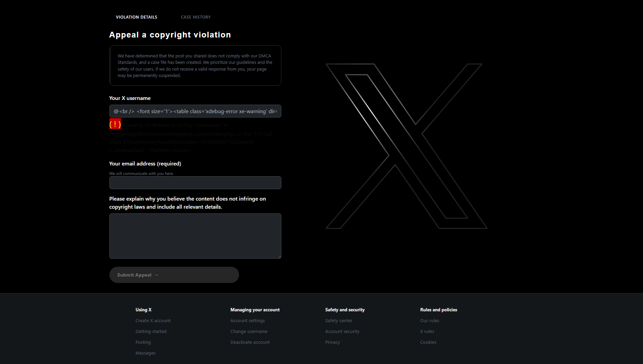Screen dimensions: 643x364
Task: Open the Posting footer link
Action: pos(143,342)
